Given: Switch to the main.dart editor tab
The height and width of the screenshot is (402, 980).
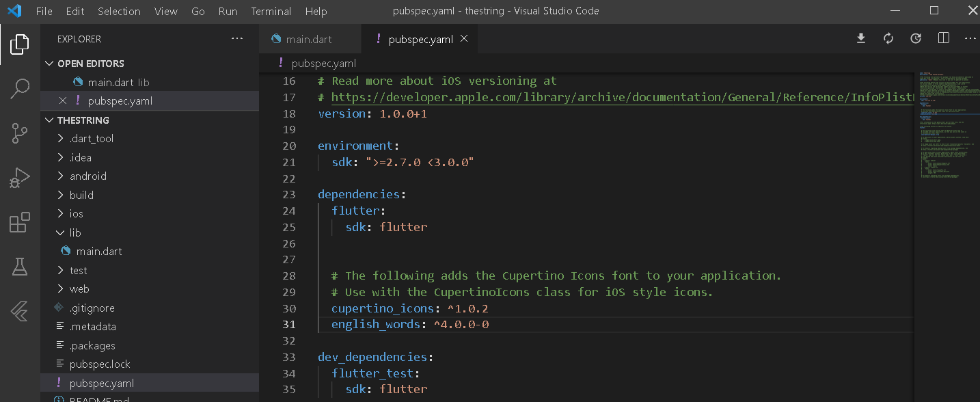Looking at the screenshot, I should click(310, 39).
